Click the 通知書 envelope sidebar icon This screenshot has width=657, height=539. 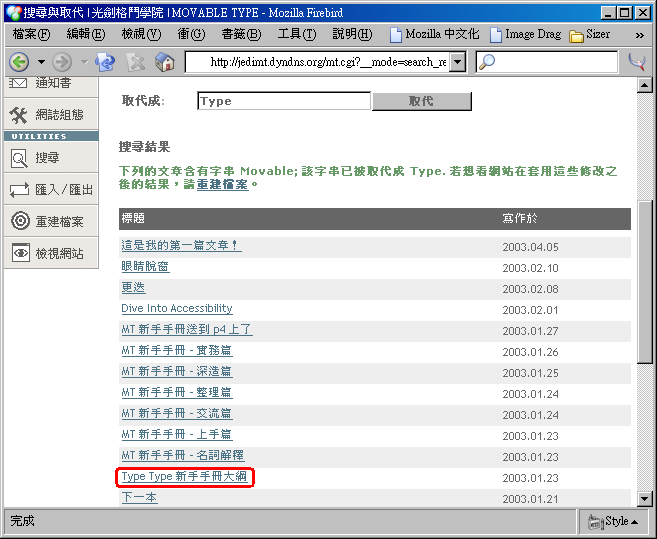(x=18, y=83)
